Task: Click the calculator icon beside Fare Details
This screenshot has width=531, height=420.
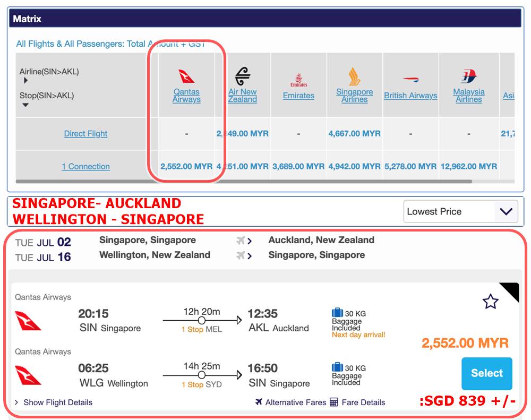Action: click(x=334, y=402)
